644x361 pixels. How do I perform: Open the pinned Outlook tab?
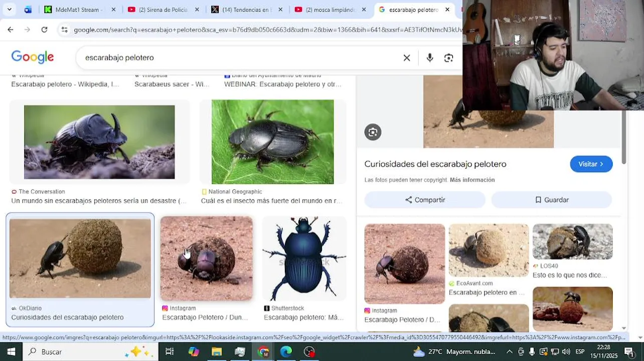(x=28, y=10)
